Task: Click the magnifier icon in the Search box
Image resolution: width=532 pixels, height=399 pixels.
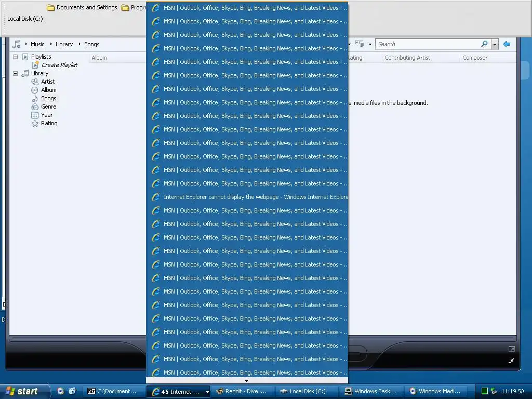Action: coord(484,44)
